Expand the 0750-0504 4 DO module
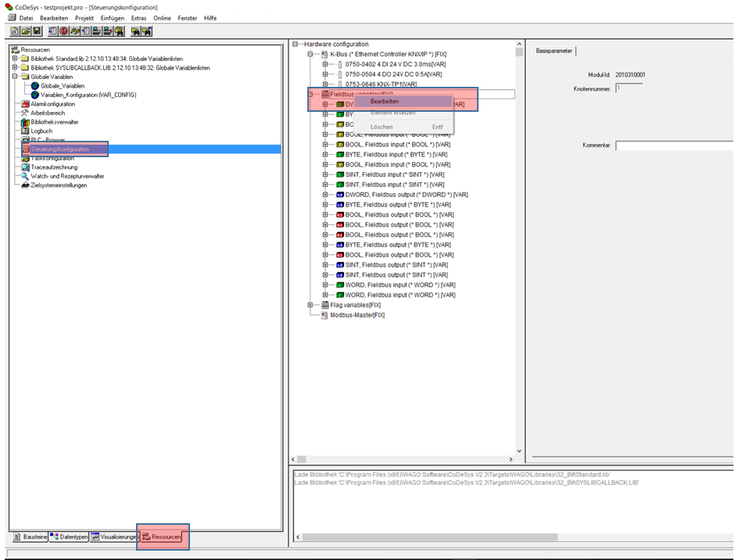This screenshot has height=560, width=735. [x=325, y=74]
